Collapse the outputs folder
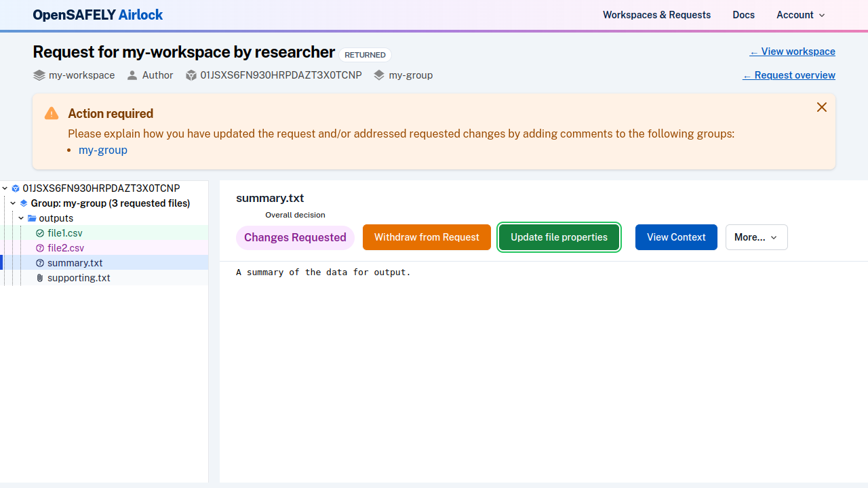Viewport: 868px width, 488px height. point(22,218)
